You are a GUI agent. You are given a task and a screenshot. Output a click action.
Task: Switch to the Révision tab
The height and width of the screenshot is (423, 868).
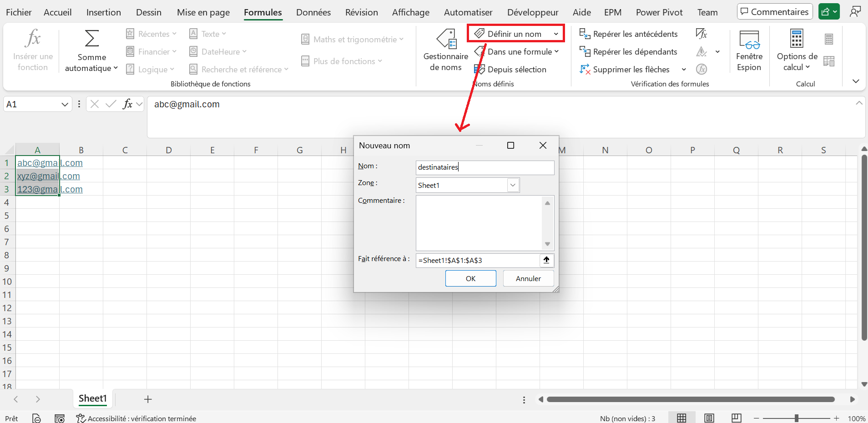(x=362, y=12)
